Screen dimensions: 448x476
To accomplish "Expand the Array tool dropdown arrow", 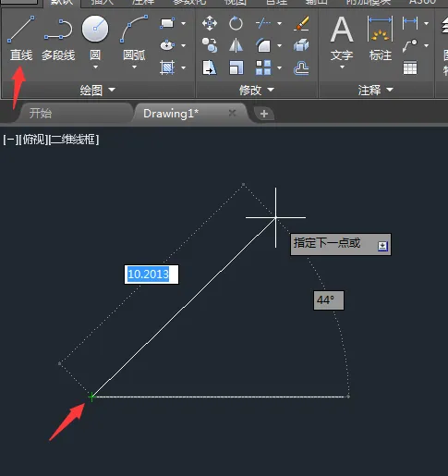I will 279,67.
